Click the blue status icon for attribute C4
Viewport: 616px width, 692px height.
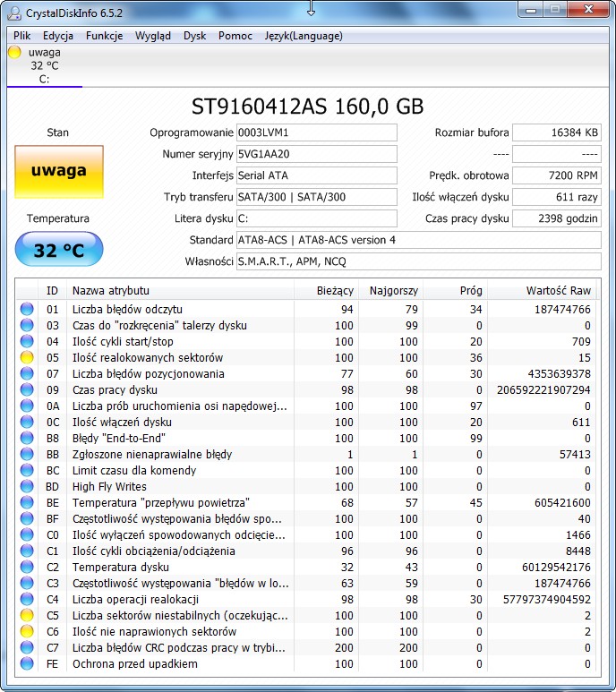pyautogui.click(x=27, y=599)
